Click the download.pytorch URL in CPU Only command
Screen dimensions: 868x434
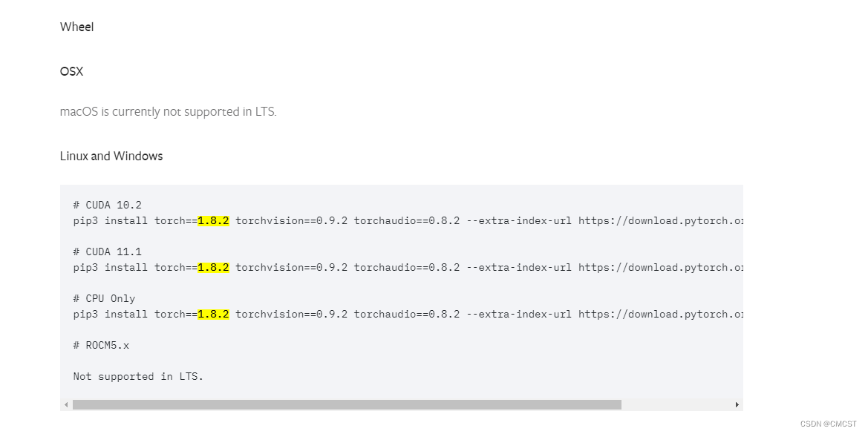click(x=660, y=314)
